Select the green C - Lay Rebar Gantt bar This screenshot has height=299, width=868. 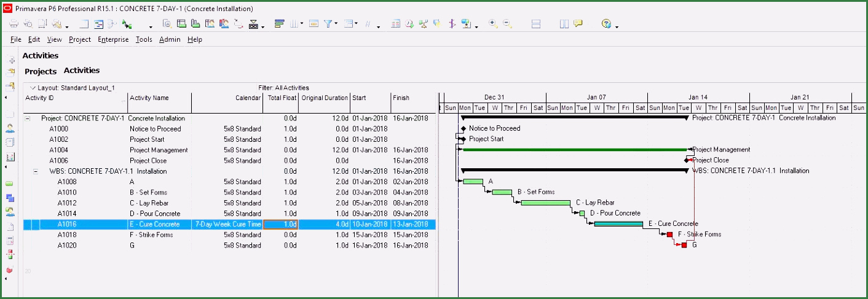(x=545, y=203)
